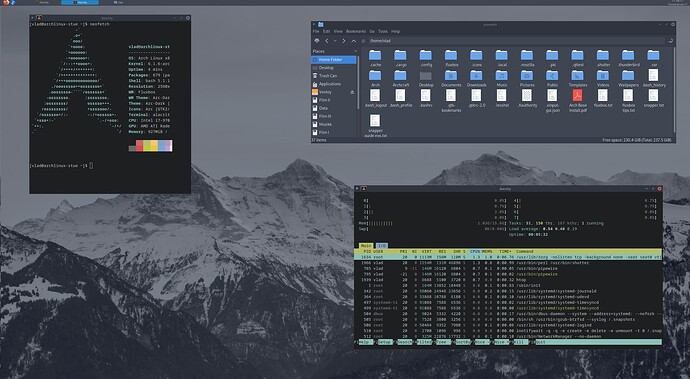Click the go button at path bar end
This screenshot has height=379, width=690.
[x=670, y=41]
